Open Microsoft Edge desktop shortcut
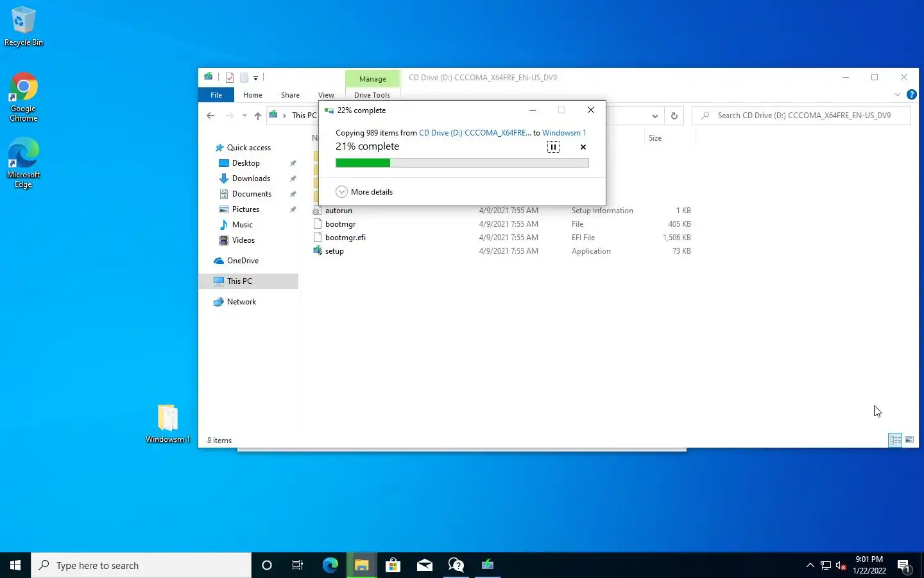The image size is (924, 578). [23, 163]
